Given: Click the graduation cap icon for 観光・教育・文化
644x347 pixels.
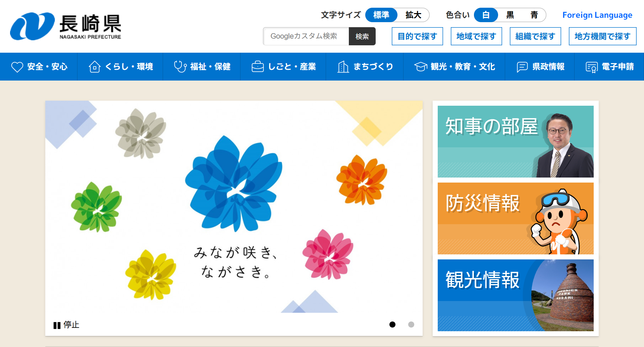Looking at the screenshot, I should click(421, 67).
